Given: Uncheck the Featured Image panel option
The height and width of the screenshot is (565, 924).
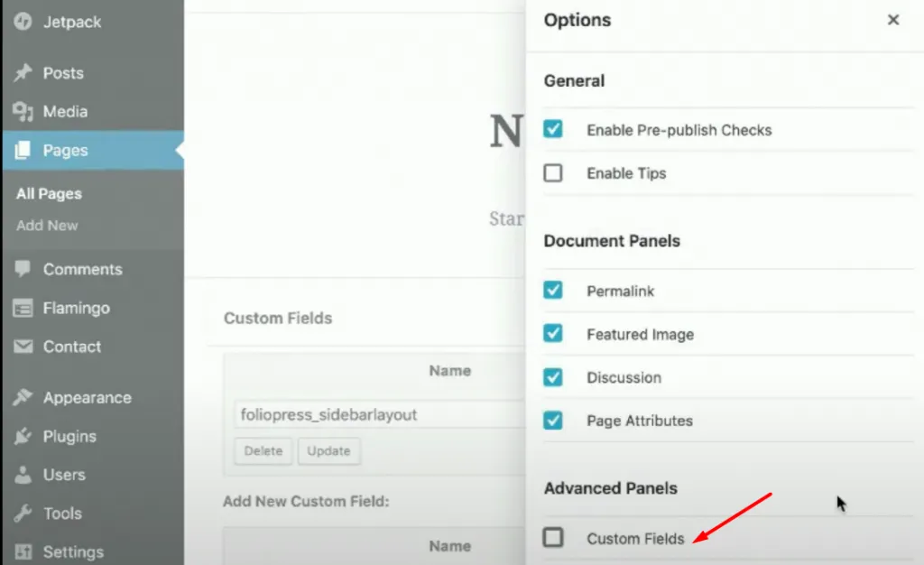Looking at the screenshot, I should 553,333.
